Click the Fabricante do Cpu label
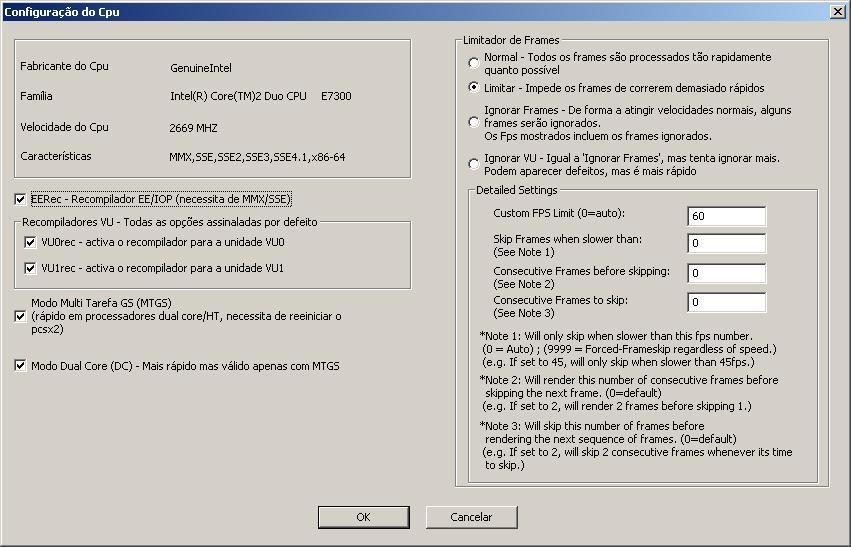 pos(64,66)
